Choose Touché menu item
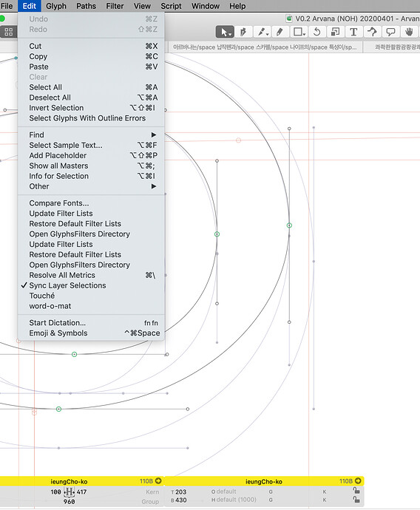This screenshot has width=420, height=510. [91, 296]
